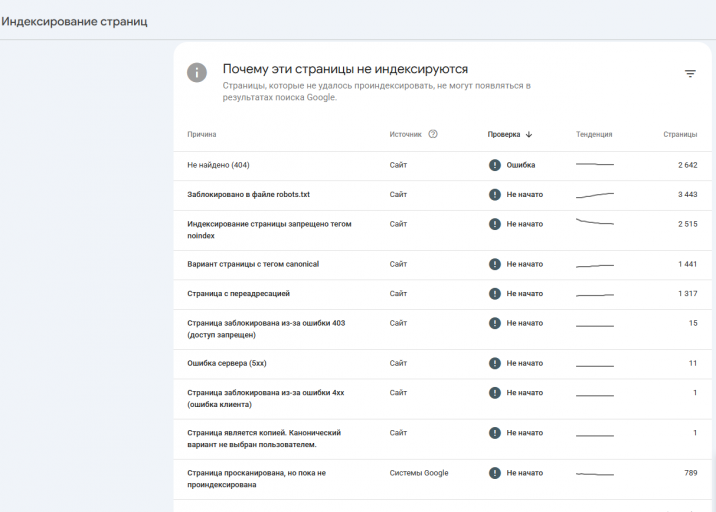Click the page count 1 441
This screenshot has height=512, width=716.
click(687, 264)
